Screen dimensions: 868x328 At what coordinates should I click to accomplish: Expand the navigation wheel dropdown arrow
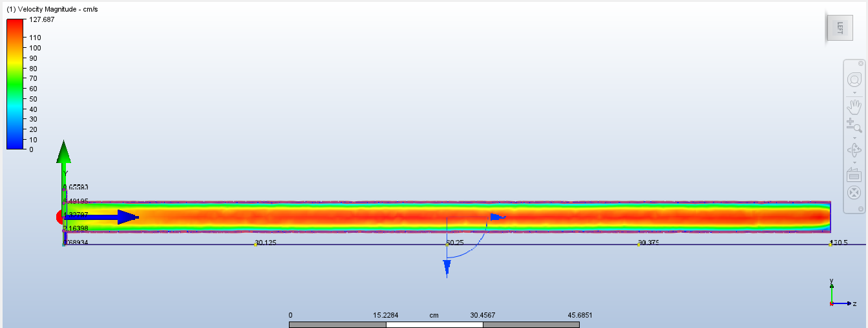(x=854, y=93)
